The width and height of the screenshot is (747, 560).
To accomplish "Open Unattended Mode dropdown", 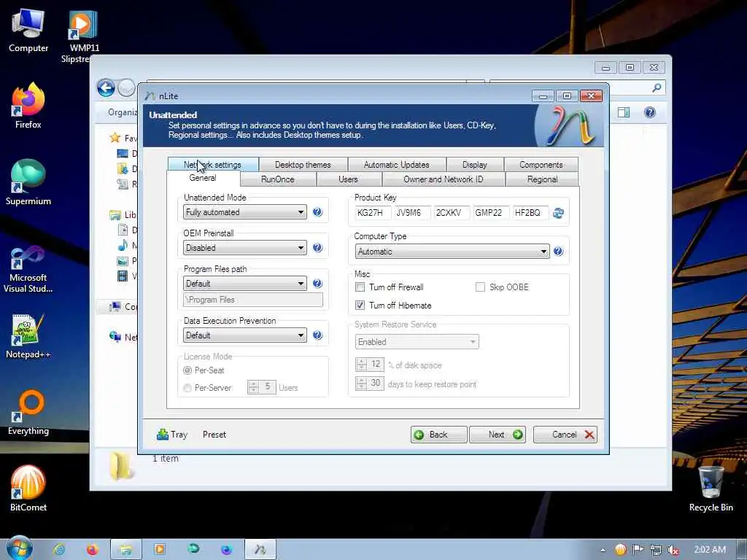I will click(245, 212).
